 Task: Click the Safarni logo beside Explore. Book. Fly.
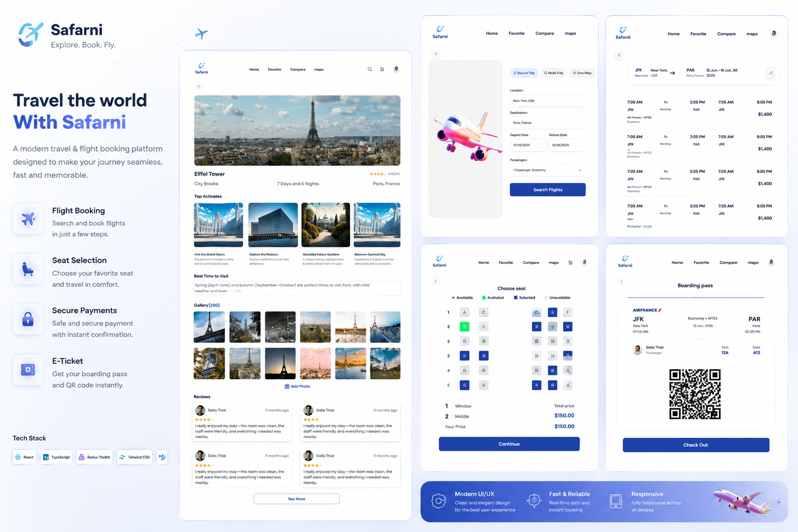[31, 34]
